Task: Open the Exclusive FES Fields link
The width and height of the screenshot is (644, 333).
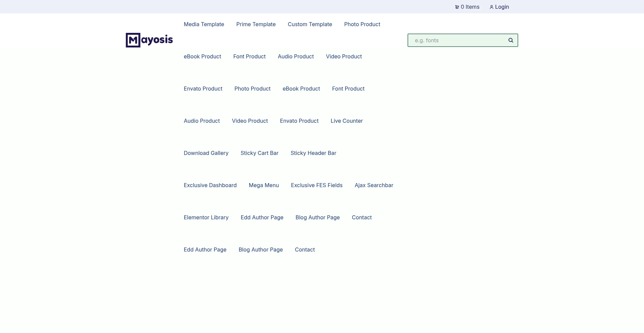Action: [x=317, y=185]
